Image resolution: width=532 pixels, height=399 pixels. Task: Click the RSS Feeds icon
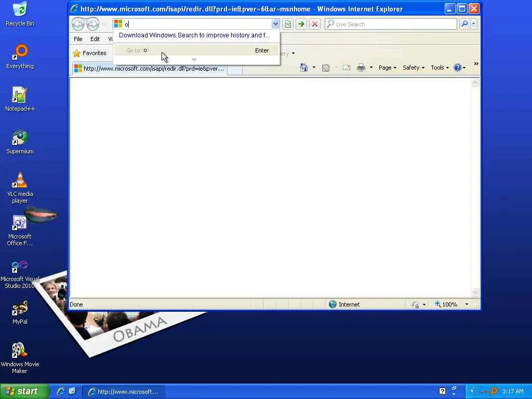click(326, 68)
